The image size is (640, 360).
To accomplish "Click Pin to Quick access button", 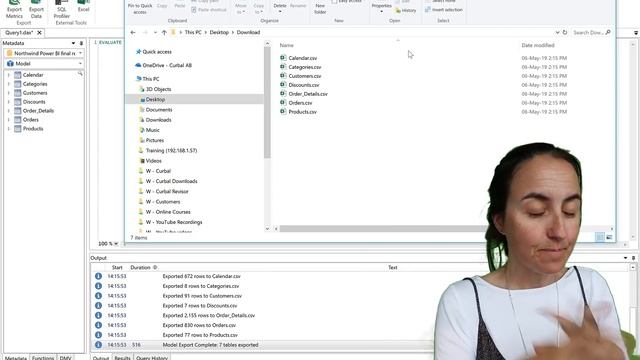I will point(140,7).
